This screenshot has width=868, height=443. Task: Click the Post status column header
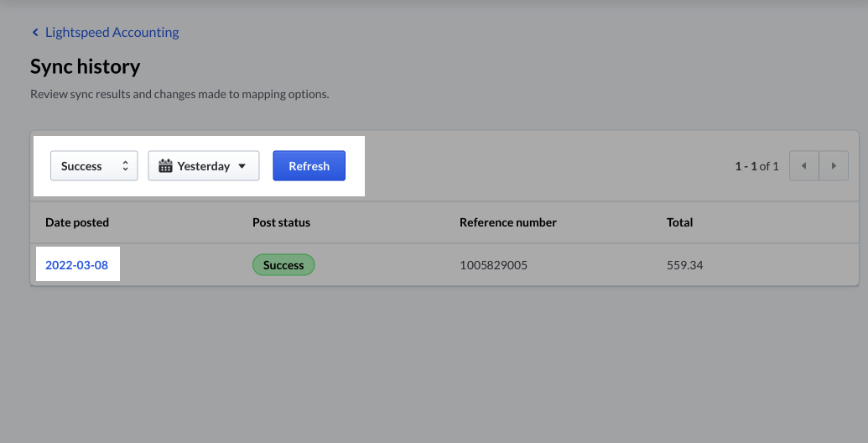click(x=281, y=222)
